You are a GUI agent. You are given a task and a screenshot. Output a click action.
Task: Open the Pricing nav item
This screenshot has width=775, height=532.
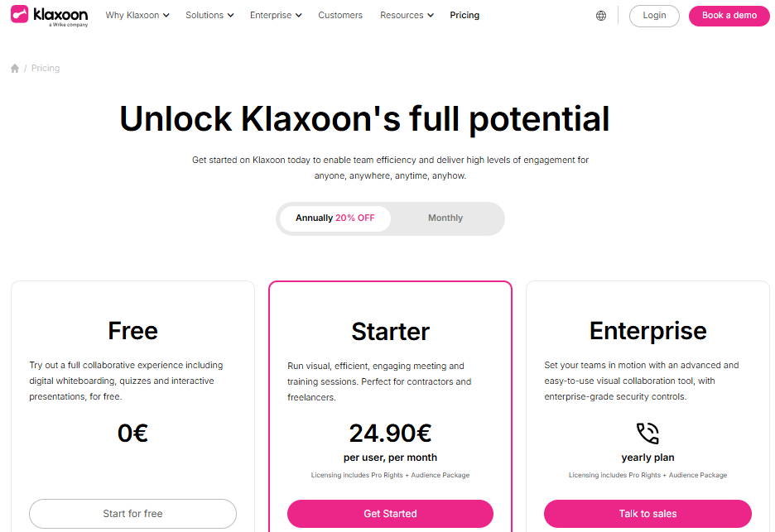point(465,16)
